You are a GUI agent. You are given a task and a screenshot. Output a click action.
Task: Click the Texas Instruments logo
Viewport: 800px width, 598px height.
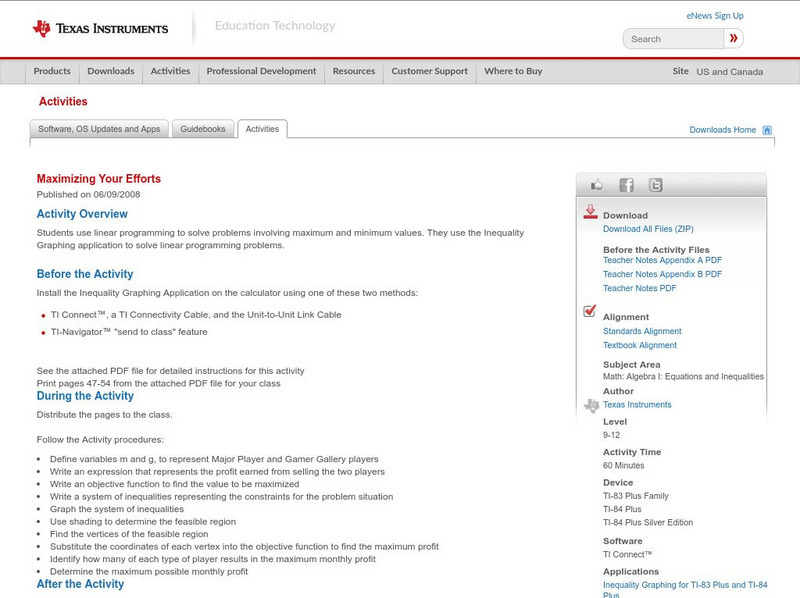pos(100,29)
